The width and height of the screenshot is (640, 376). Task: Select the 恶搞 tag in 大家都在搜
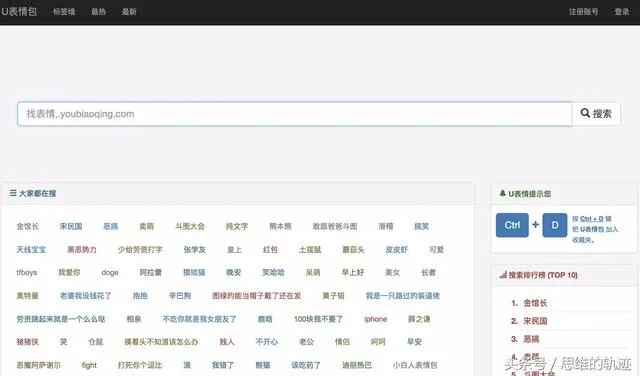(111, 226)
